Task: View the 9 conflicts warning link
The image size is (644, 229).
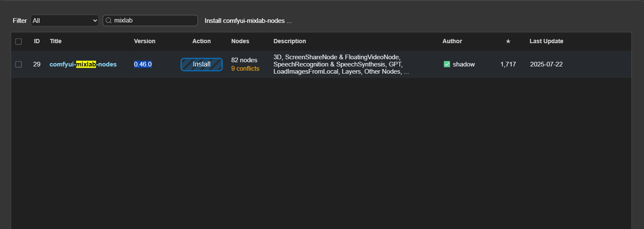Action: (x=245, y=69)
